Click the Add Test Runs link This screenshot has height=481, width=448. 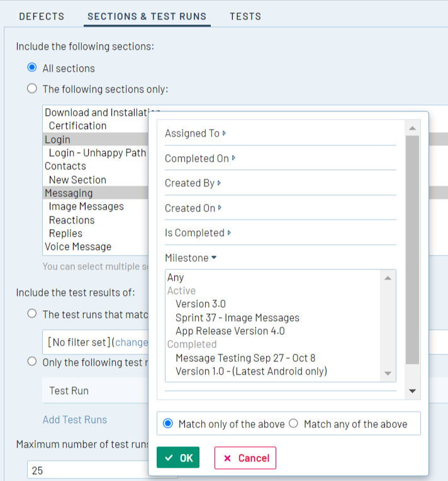75,420
